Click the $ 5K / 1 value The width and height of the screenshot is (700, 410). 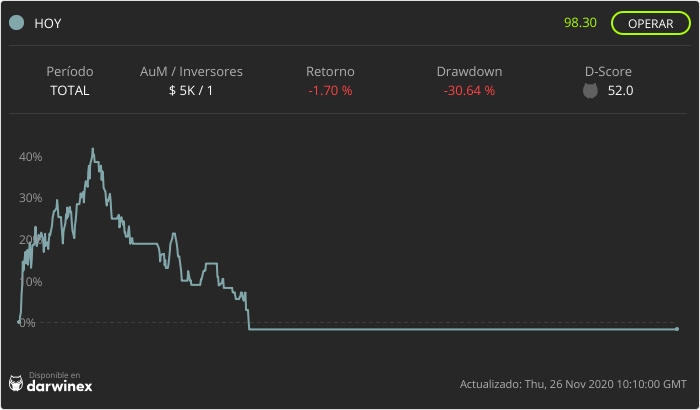(191, 91)
